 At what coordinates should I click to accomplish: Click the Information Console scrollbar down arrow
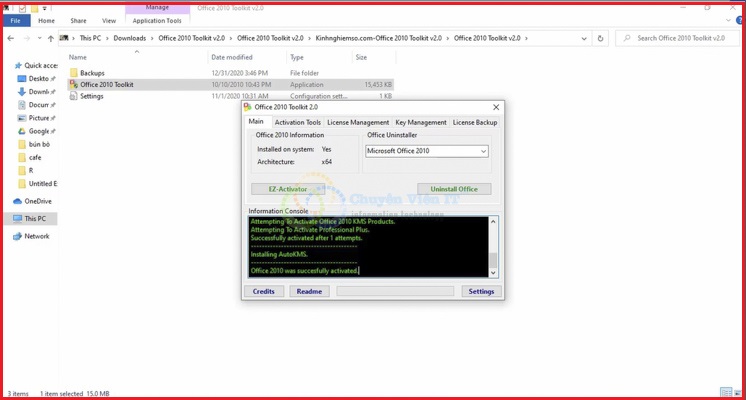tap(493, 272)
